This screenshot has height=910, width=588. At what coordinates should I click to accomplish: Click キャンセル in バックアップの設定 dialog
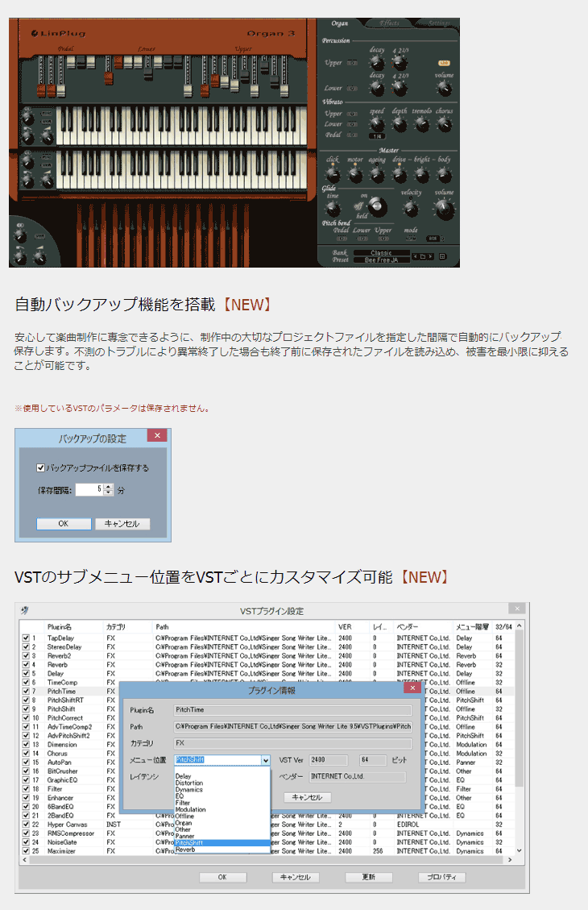point(122,523)
